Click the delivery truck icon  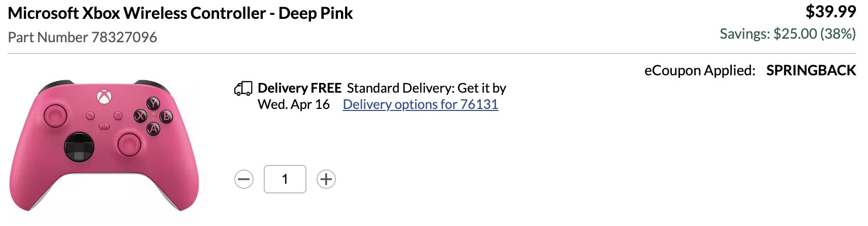click(243, 89)
